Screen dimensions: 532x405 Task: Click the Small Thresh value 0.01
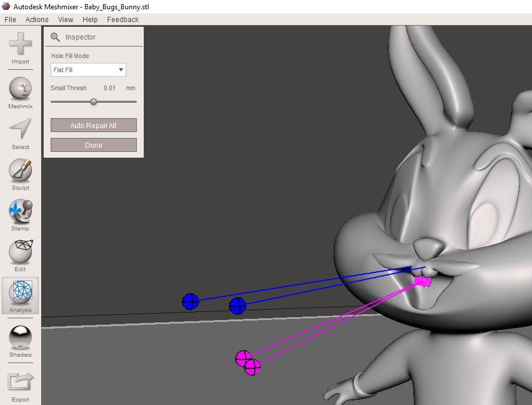pos(109,88)
